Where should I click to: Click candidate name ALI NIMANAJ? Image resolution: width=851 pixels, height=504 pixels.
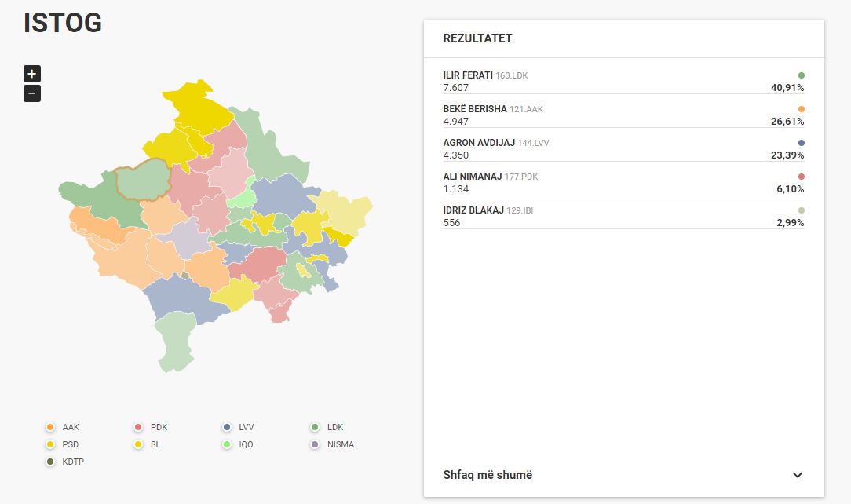point(472,177)
